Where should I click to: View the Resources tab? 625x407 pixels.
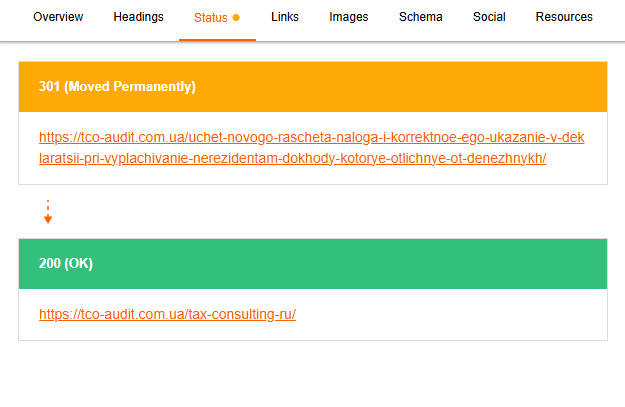click(564, 17)
